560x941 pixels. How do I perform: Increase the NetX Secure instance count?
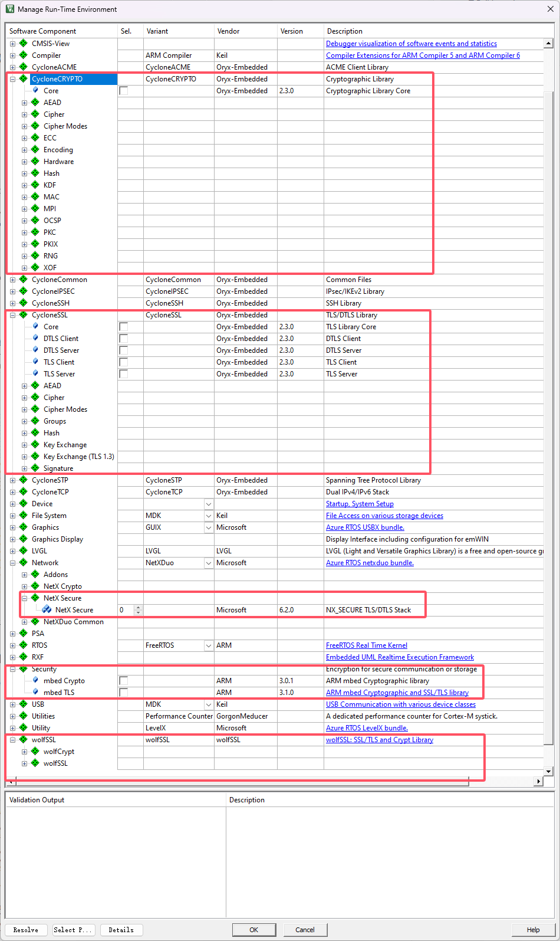(139, 607)
